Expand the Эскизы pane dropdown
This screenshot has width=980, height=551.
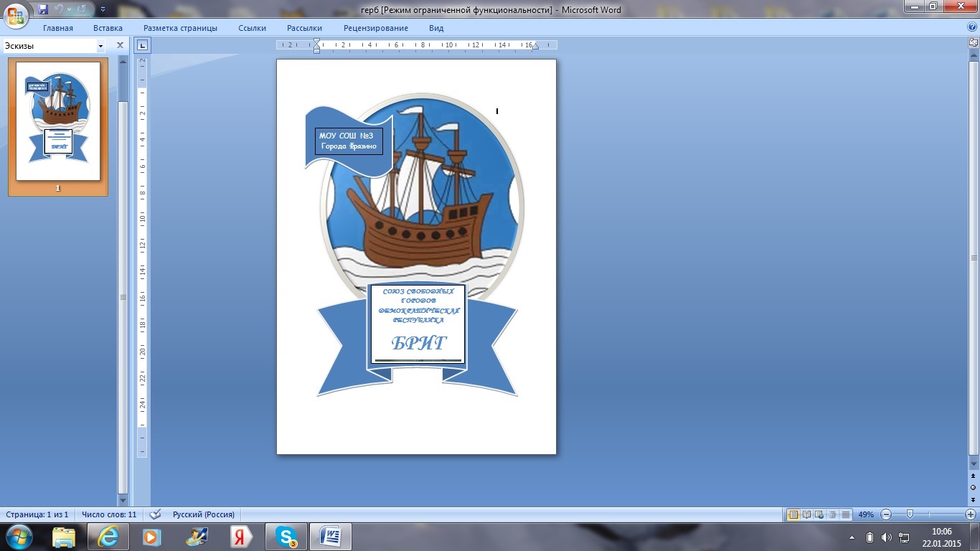[100, 46]
